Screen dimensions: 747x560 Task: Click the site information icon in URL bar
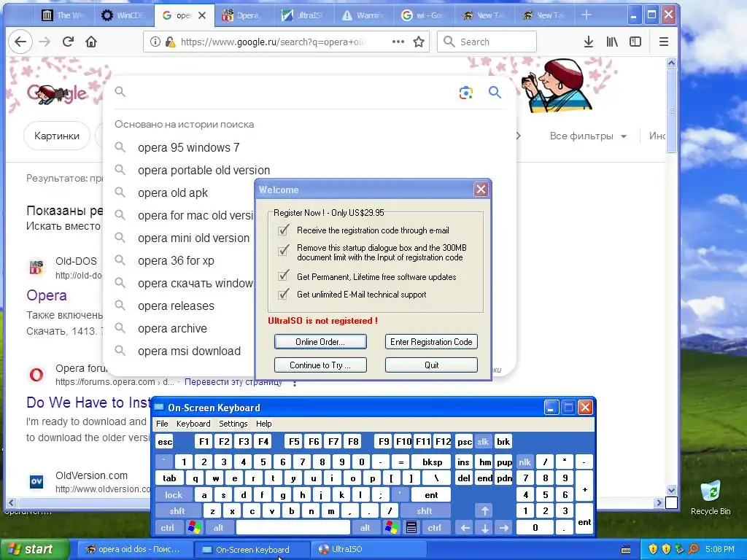[x=155, y=42]
